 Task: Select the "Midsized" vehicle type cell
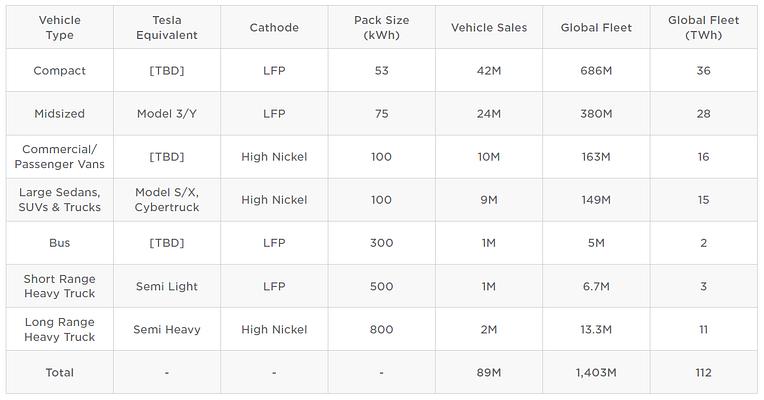coord(60,114)
